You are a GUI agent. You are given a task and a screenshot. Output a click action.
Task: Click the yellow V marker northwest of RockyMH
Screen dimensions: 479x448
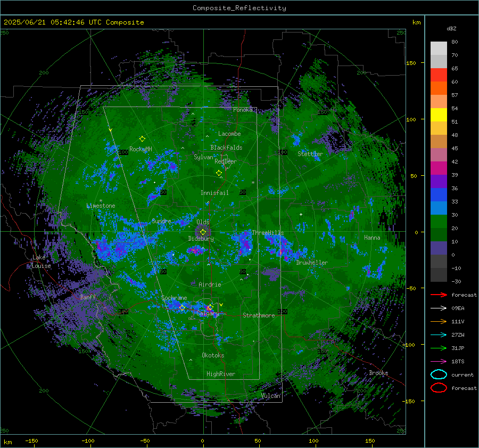point(111,130)
